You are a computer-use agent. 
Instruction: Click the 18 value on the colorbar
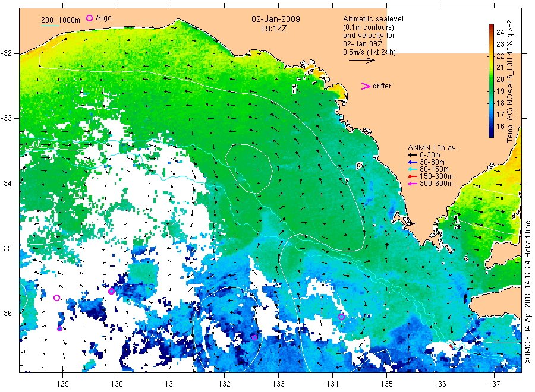(x=500, y=103)
